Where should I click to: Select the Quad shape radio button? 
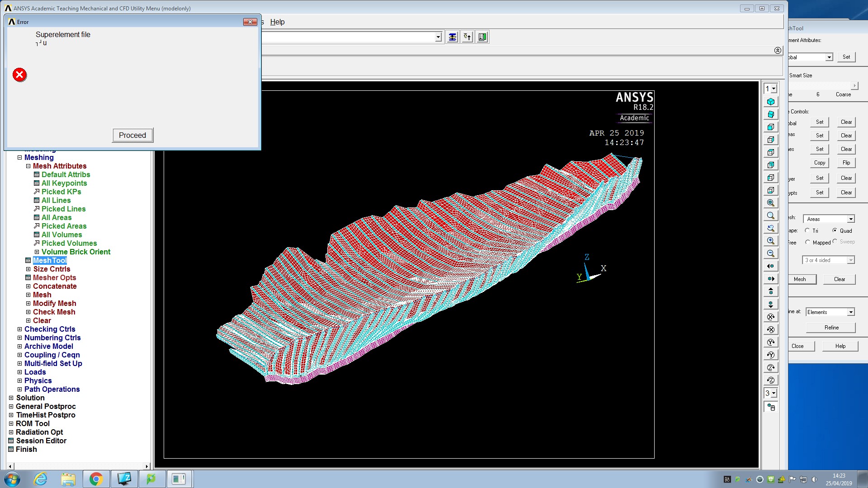835,230
